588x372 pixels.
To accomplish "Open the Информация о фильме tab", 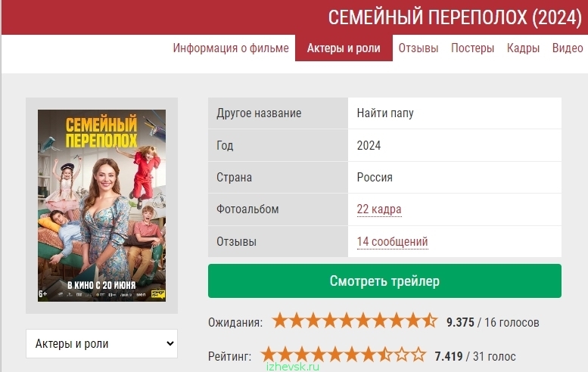I will tap(231, 48).
